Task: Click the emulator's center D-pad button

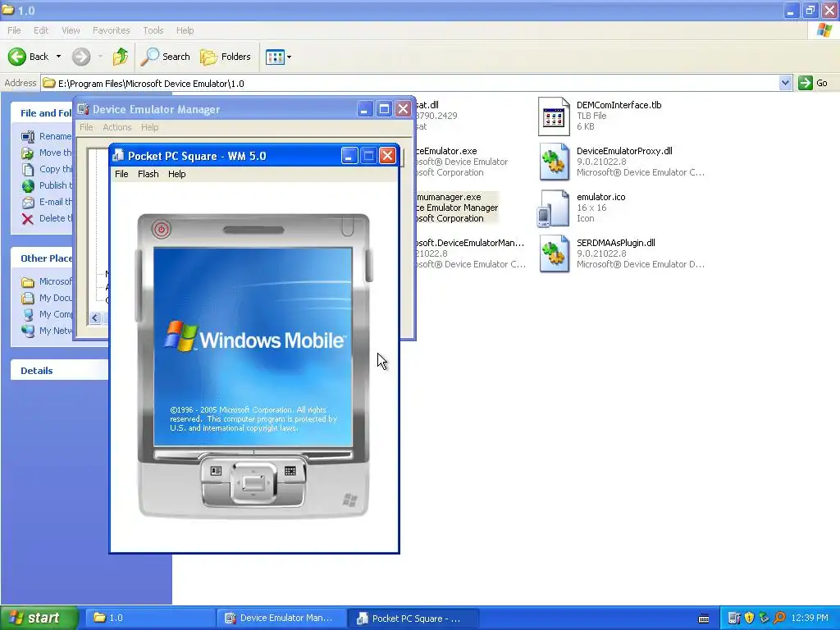Action: (253, 483)
